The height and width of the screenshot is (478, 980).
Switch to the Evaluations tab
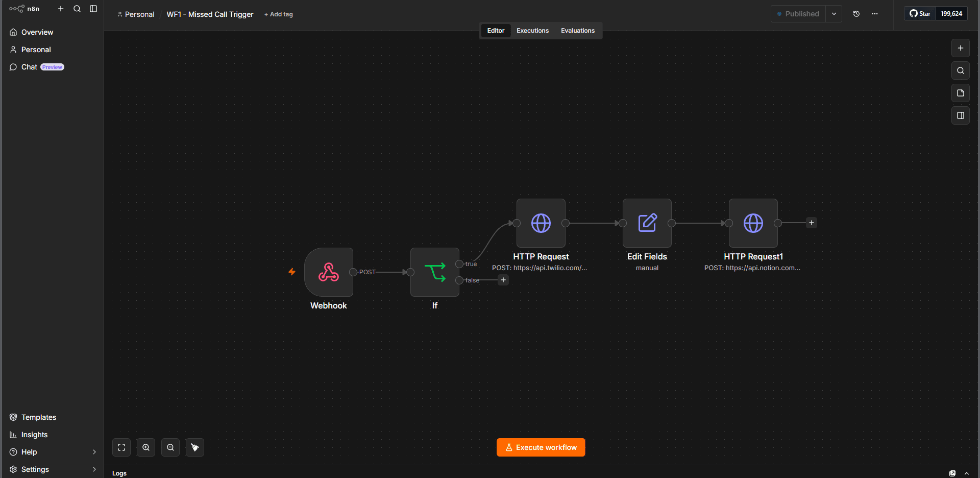point(578,31)
